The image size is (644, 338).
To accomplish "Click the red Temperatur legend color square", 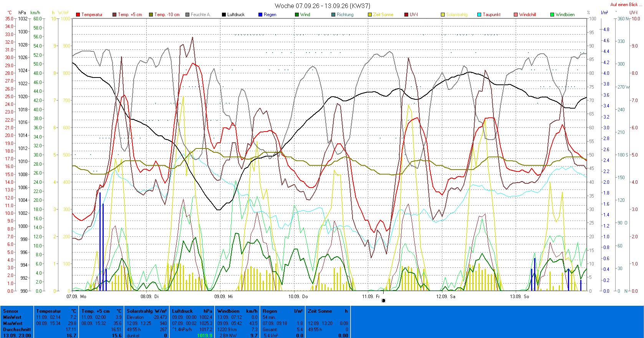I will (x=78, y=15).
